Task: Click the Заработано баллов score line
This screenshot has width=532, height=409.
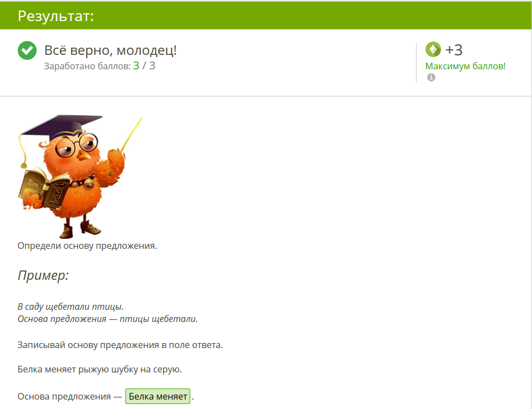Action: (x=99, y=66)
